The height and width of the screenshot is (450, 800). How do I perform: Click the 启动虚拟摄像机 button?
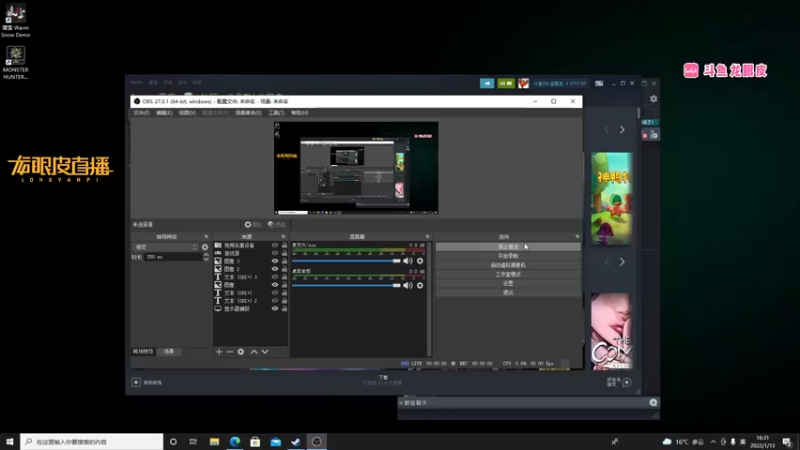click(x=508, y=265)
